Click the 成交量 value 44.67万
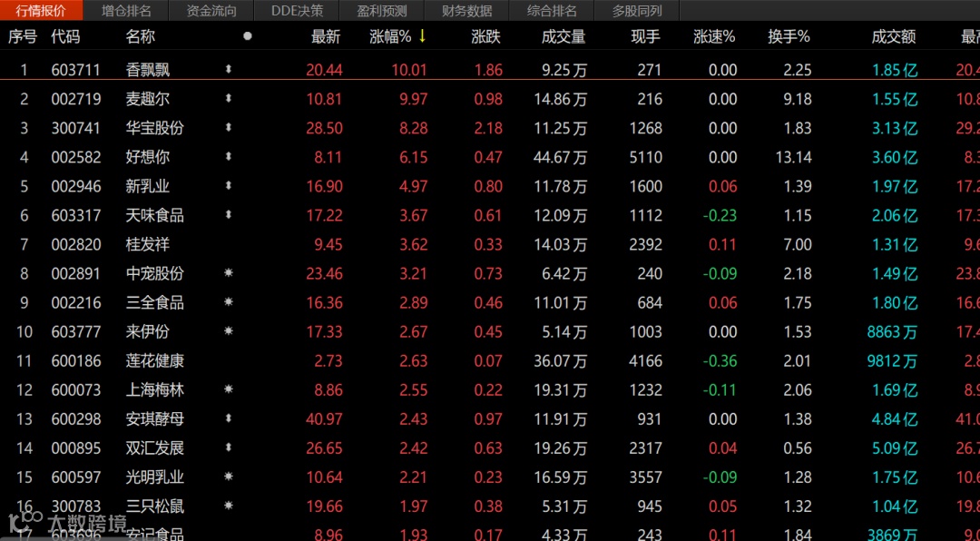The width and height of the screenshot is (980, 541). [561, 157]
